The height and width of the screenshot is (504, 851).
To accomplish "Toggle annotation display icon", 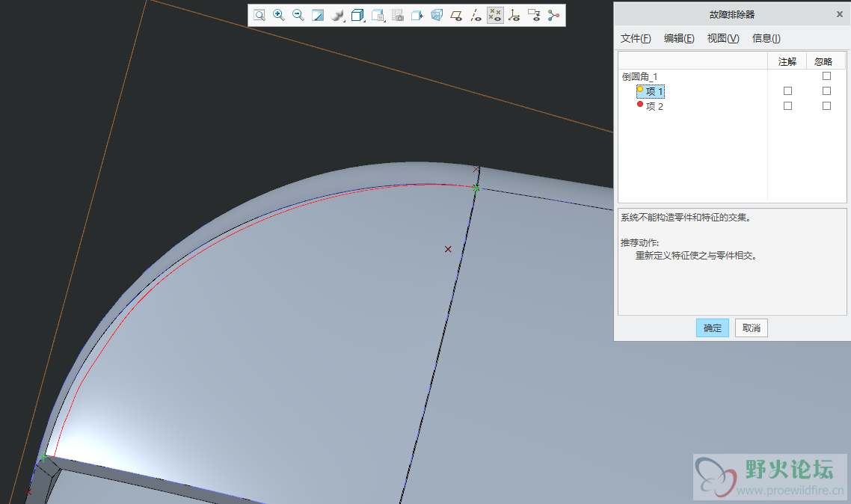I will [534, 15].
